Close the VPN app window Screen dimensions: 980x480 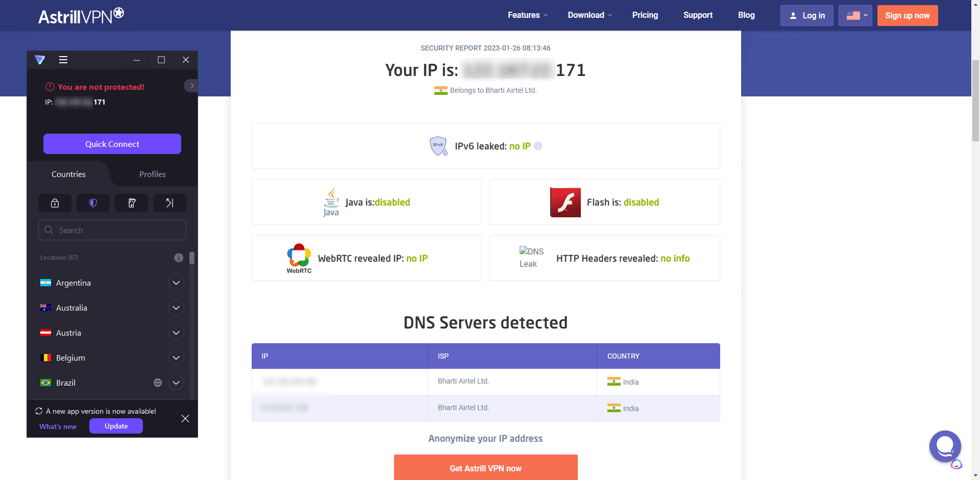(186, 60)
